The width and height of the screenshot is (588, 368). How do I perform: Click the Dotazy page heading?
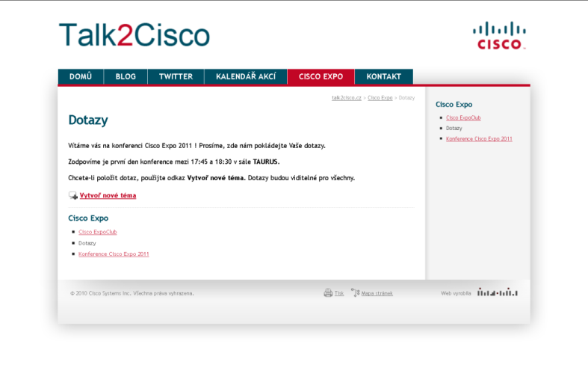tap(88, 120)
